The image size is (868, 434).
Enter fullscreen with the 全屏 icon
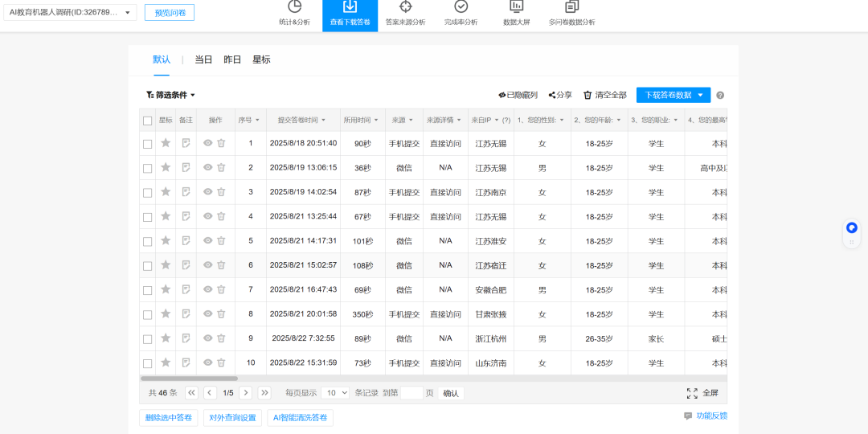(692, 393)
